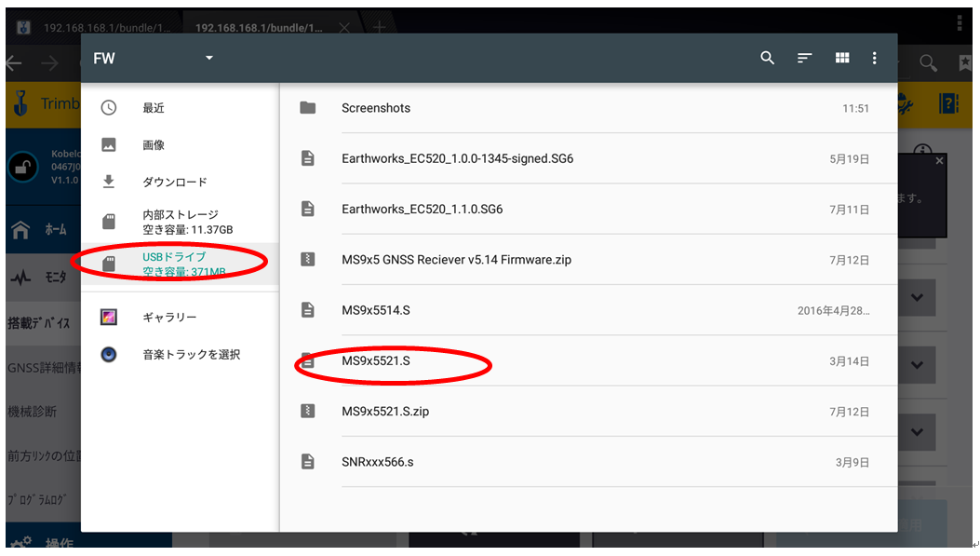The height and width of the screenshot is (556, 980).
Task: Select Earthworks_EC520_1.0.0-1345-signed.SG6 file
Action: (x=457, y=158)
